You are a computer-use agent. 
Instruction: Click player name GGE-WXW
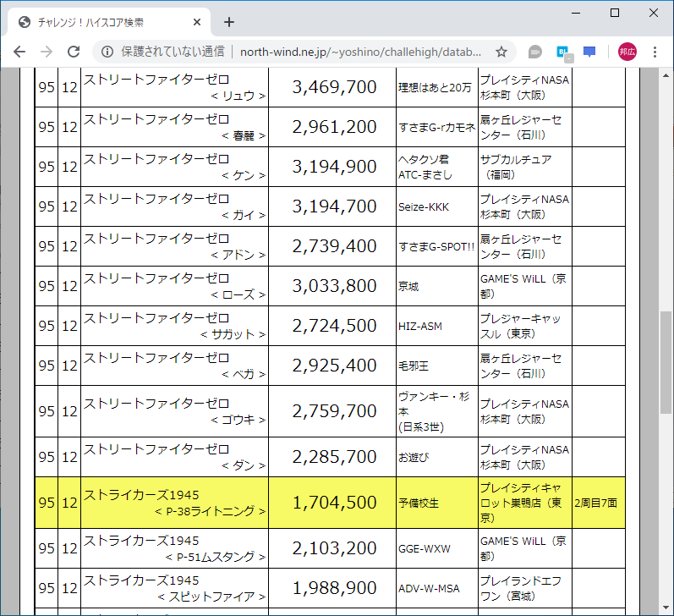point(425,549)
